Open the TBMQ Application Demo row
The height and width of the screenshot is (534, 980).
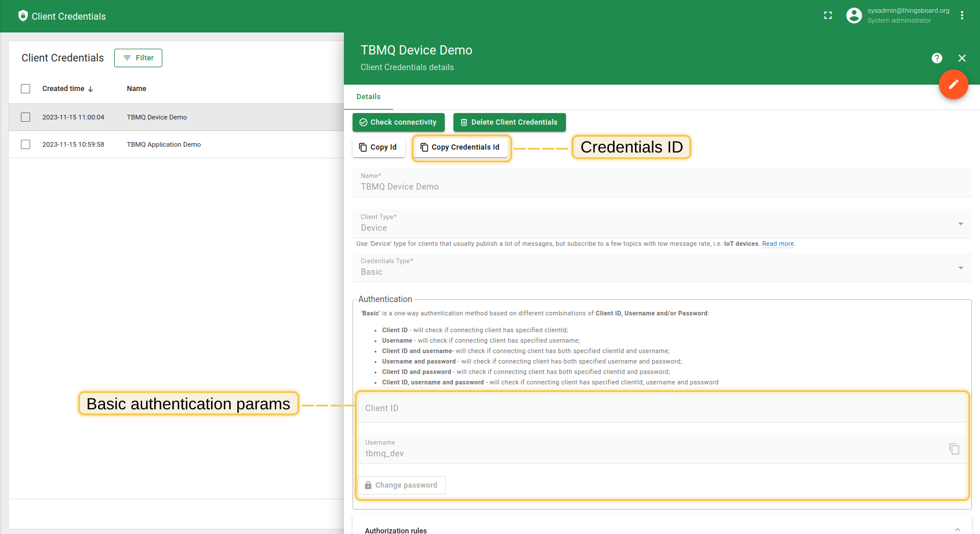pos(176,144)
